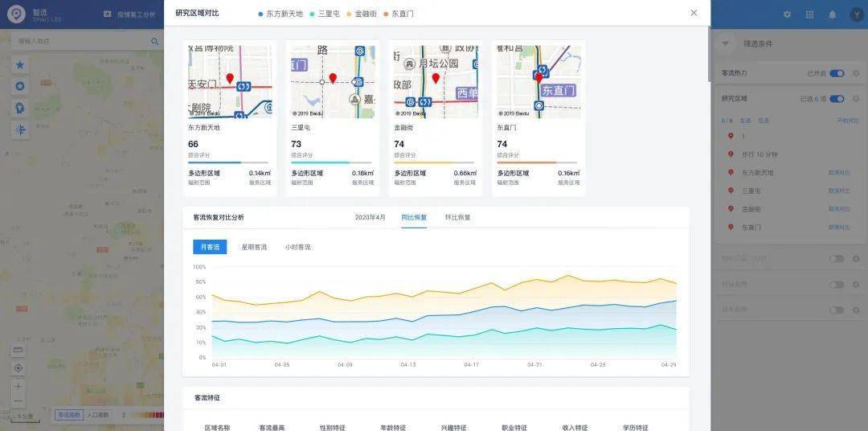Click the red pin beside 东直门 in sidebar
Screen dimensions: 868x431
(x=731, y=227)
